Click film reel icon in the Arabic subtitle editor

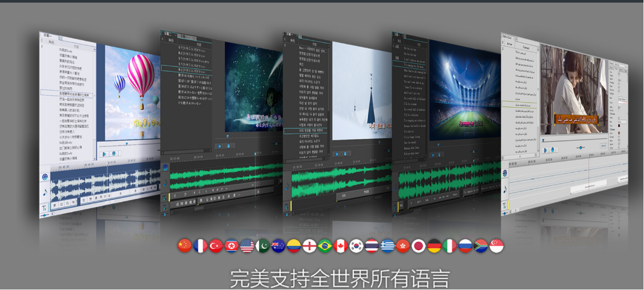coord(505,172)
